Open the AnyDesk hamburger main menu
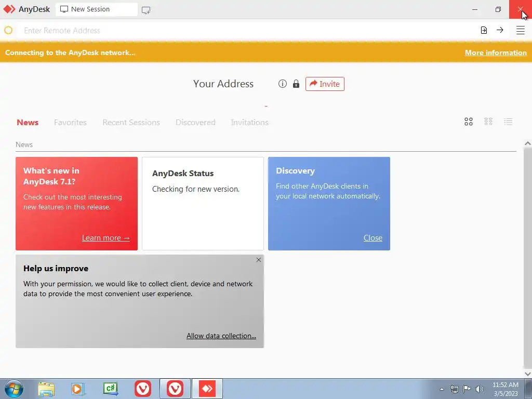Screen dimensions: 532x399 point(520,30)
